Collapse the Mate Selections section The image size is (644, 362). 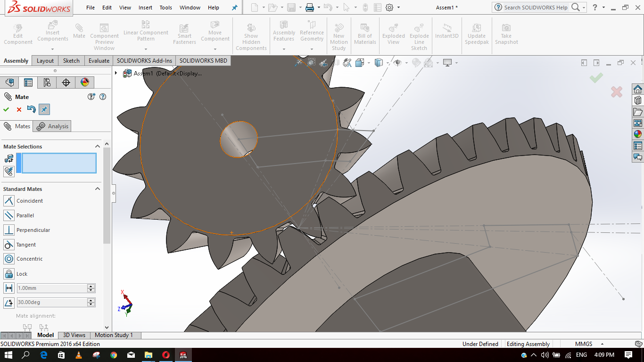[98, 147]
